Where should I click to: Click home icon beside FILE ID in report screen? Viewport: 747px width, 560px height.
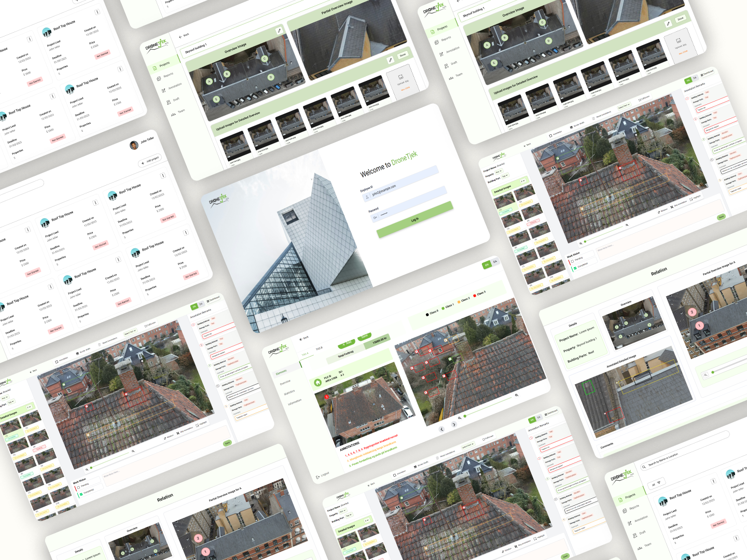[x=317, y=383]
